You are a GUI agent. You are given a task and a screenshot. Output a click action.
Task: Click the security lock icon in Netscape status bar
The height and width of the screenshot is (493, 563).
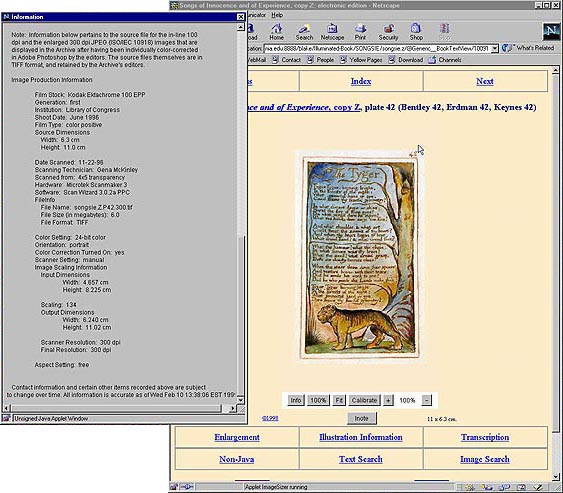click(174, 487)
